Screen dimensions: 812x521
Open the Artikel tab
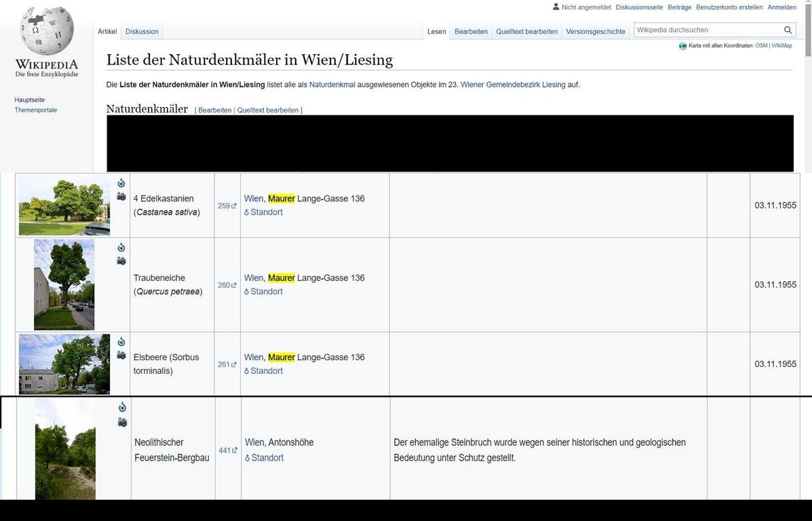[x=107, y=32]
